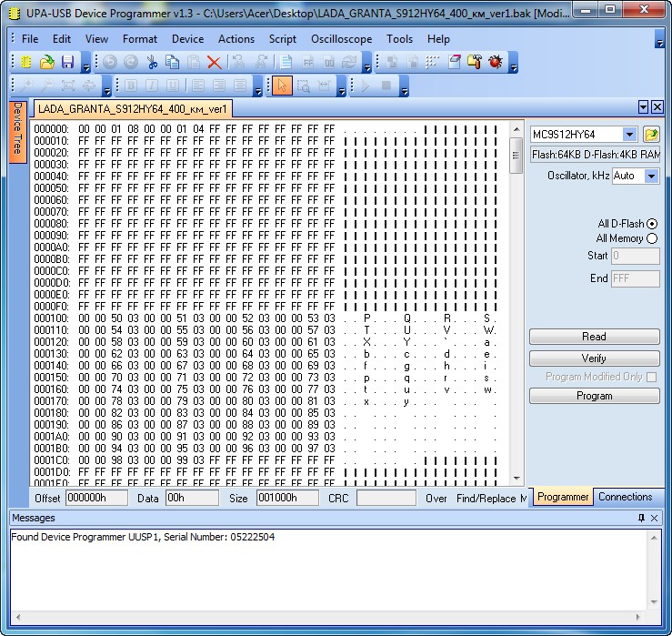The image size is (672, 636).
Task: Click the red bug debug icon
Action: click(496, 63)
